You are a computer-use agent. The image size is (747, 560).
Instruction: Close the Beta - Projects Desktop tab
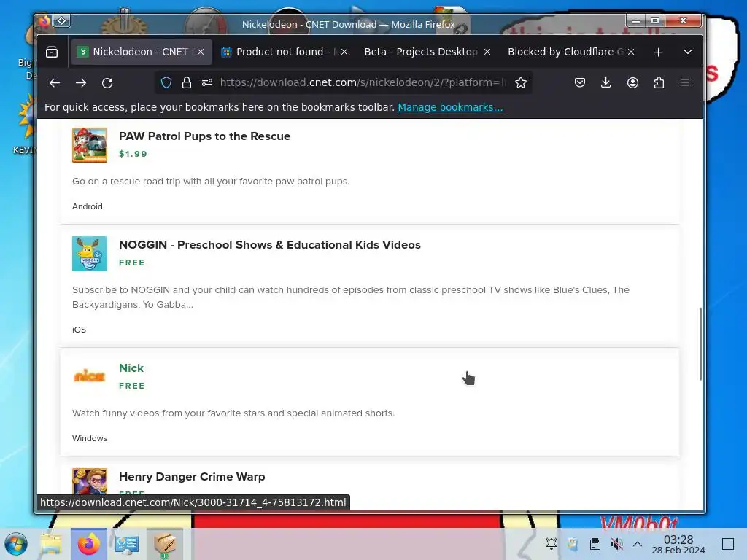[487, 52]
